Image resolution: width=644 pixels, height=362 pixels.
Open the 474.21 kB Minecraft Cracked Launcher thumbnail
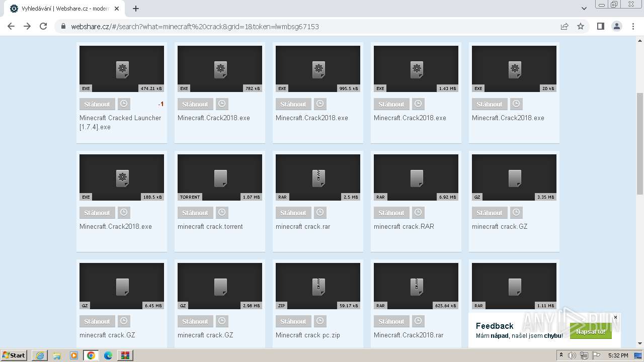click(122, 69)
